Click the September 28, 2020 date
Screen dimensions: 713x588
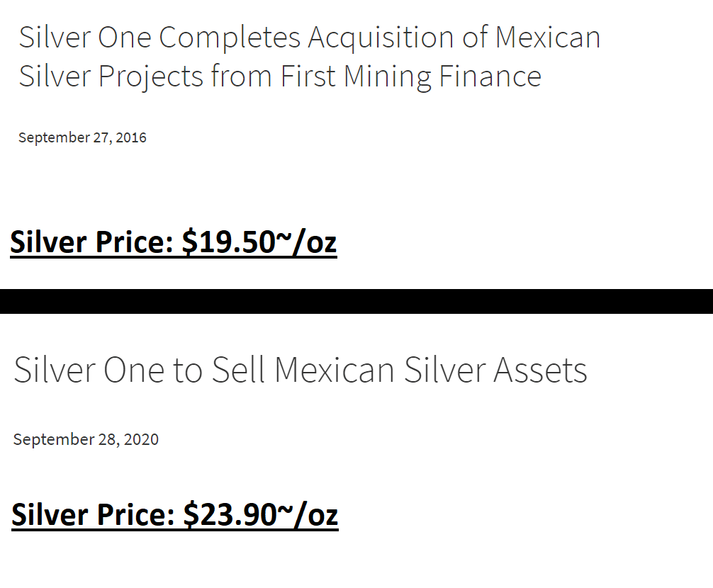86,439
